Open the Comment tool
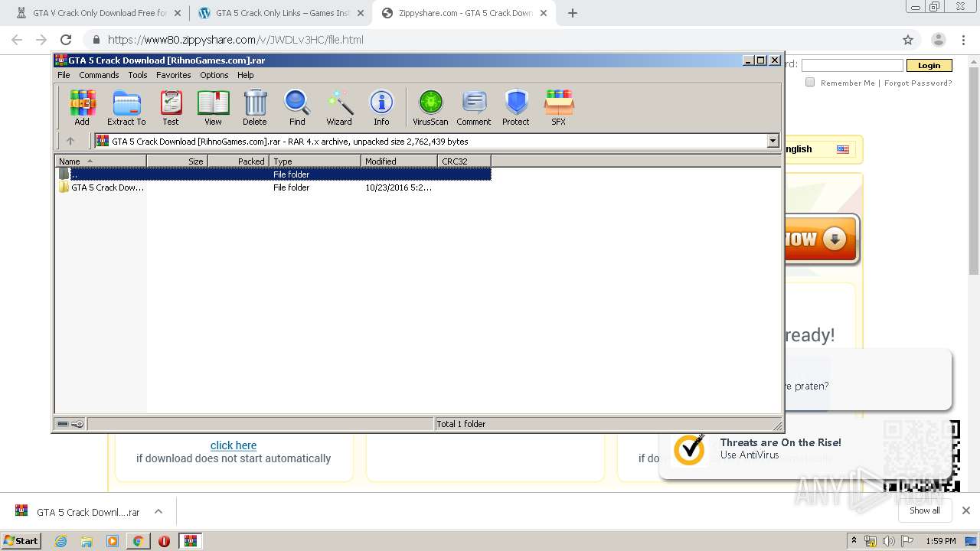 pyautogui.click(x=474, y=107)
